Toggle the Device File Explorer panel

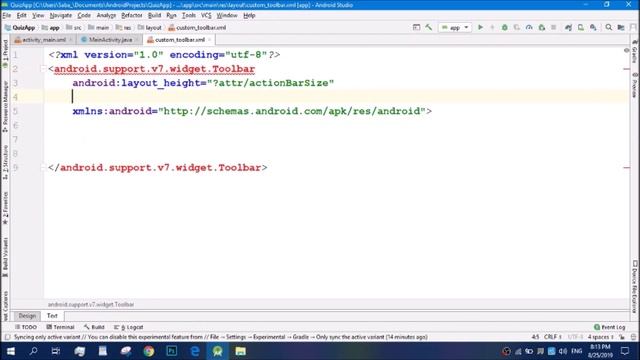pyautogui.click(x=635, y=287)
